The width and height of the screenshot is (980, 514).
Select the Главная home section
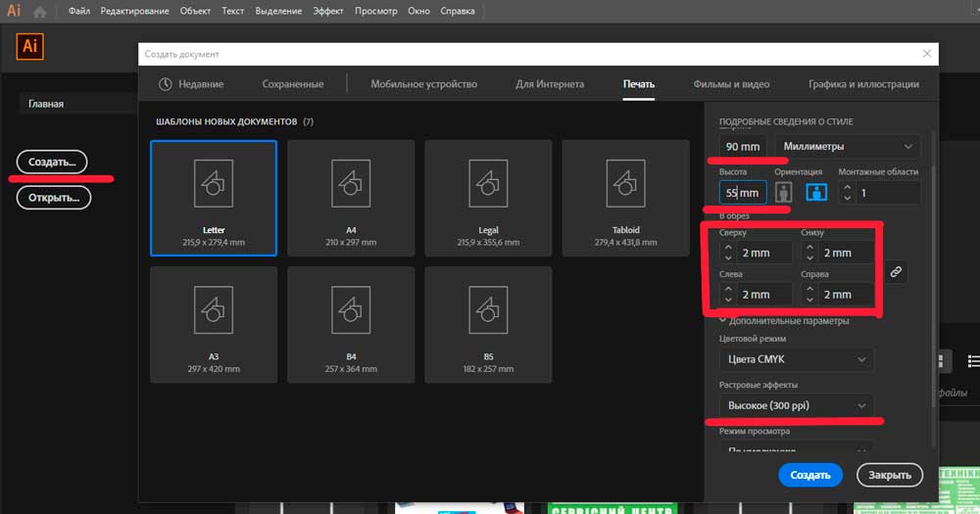(x=78, y=104)
